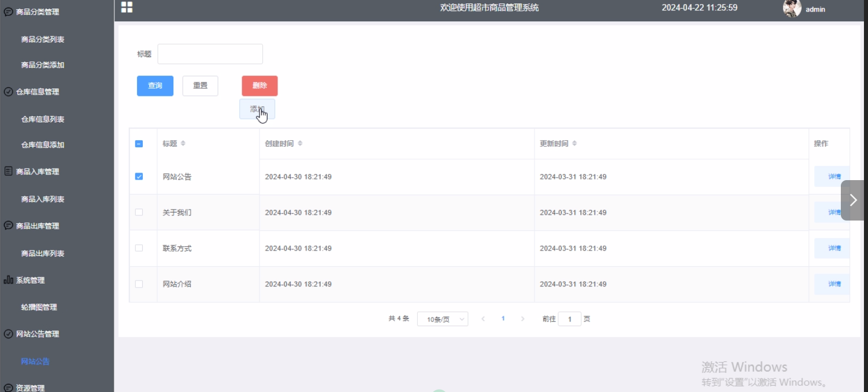This screenshot has width=868, height=392.
Task: Click the 共 4 条 total count
Action: (399, 319)
